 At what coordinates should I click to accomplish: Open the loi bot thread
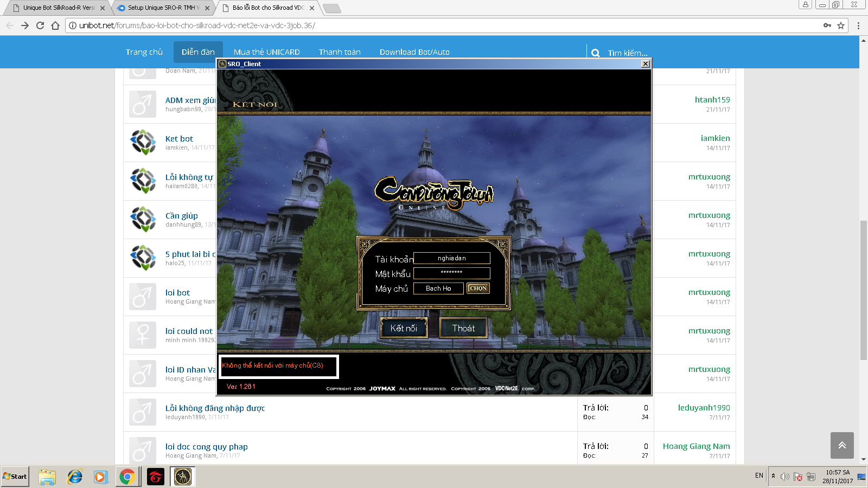pos(177,293)
